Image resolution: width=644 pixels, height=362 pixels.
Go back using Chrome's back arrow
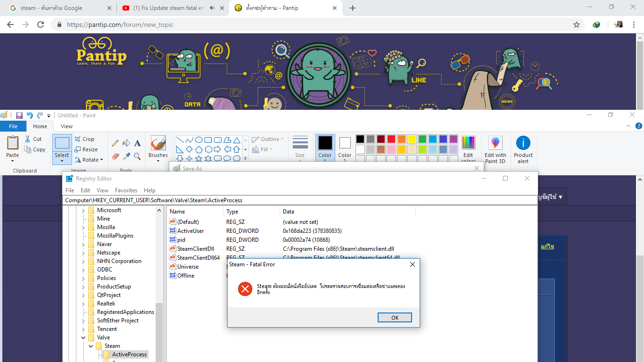tap(10, 25)
